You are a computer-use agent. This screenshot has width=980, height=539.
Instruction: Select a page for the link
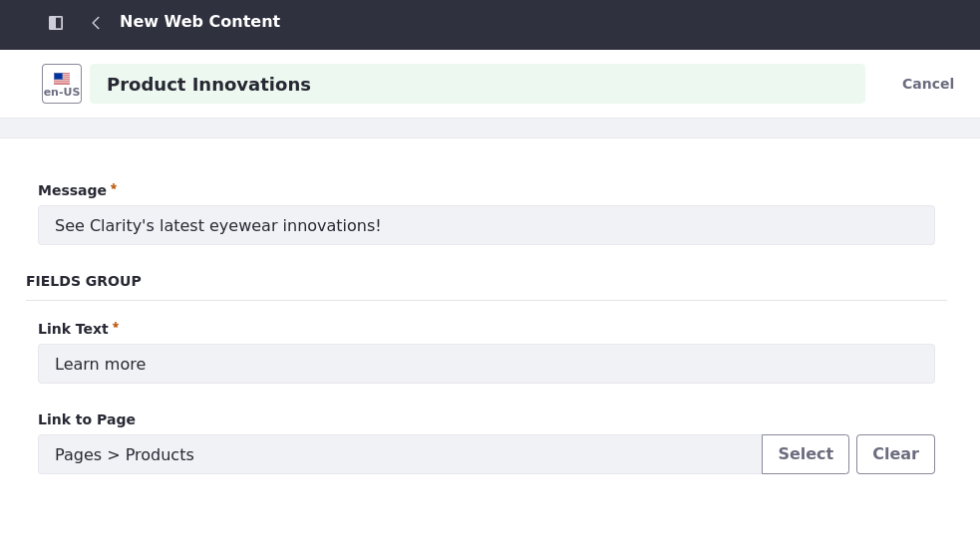click(805, 454)
